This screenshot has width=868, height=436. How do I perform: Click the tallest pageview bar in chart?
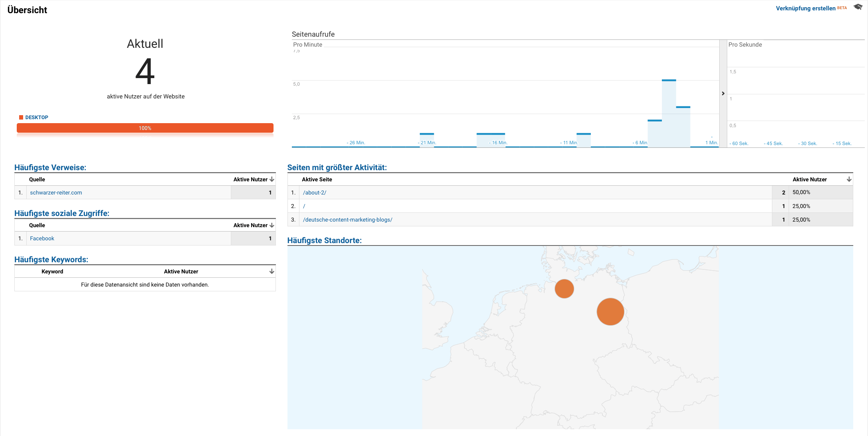click(x=669, y=114)
